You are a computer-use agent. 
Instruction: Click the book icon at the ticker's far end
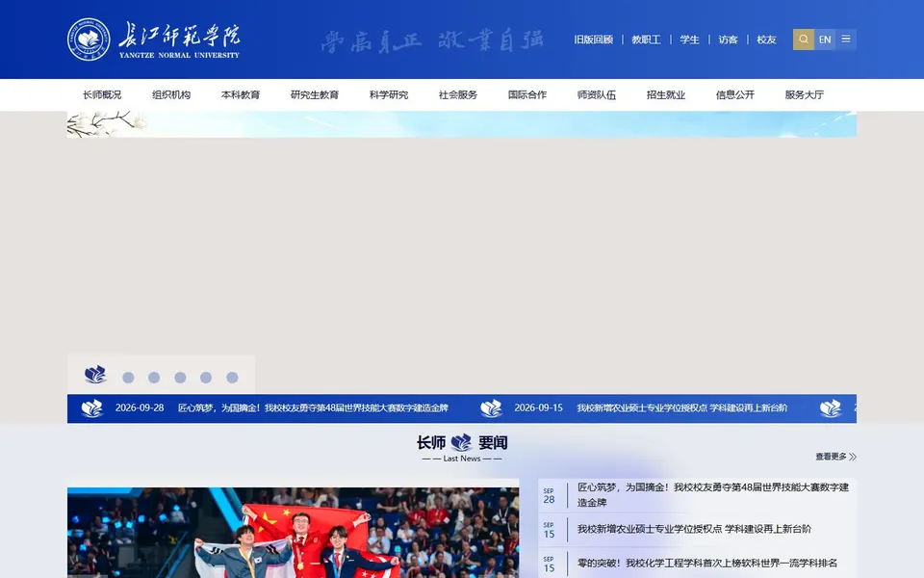point(831,408)
